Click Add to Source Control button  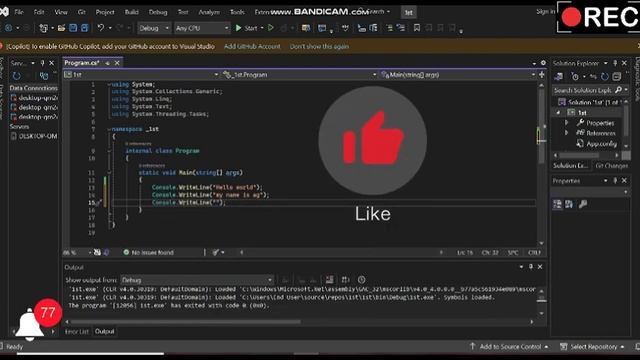coord(509,347)
